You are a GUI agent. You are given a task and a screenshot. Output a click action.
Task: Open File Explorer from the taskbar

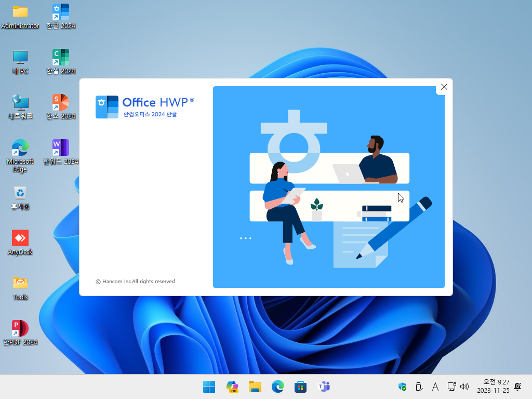point(255,387)
